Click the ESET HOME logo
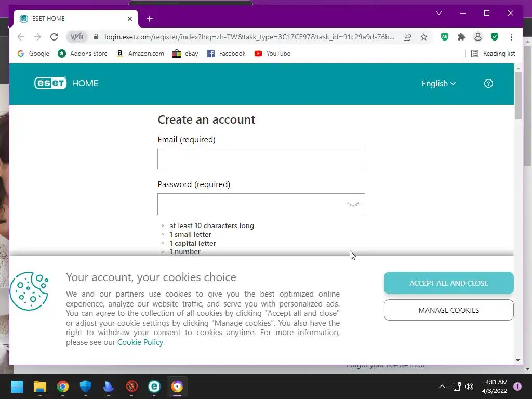Viewport: 532px width, 399px height. click(66, 83)
